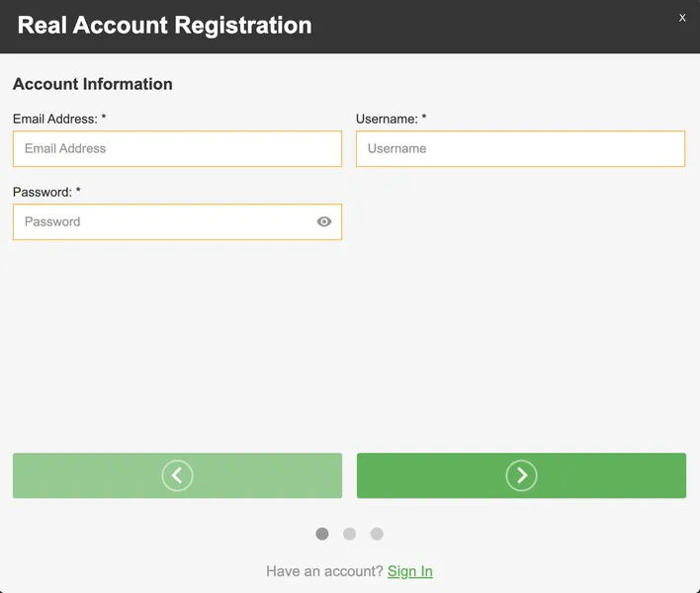Click the asterisk beside Password label
Screen dimensions: 700x593
click(78, 192)
